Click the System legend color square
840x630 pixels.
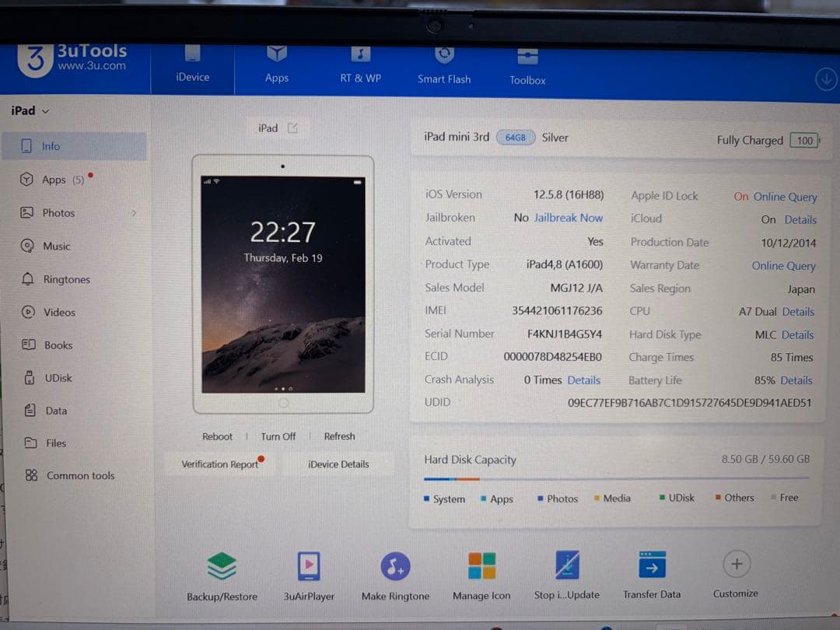click(426, 499)
